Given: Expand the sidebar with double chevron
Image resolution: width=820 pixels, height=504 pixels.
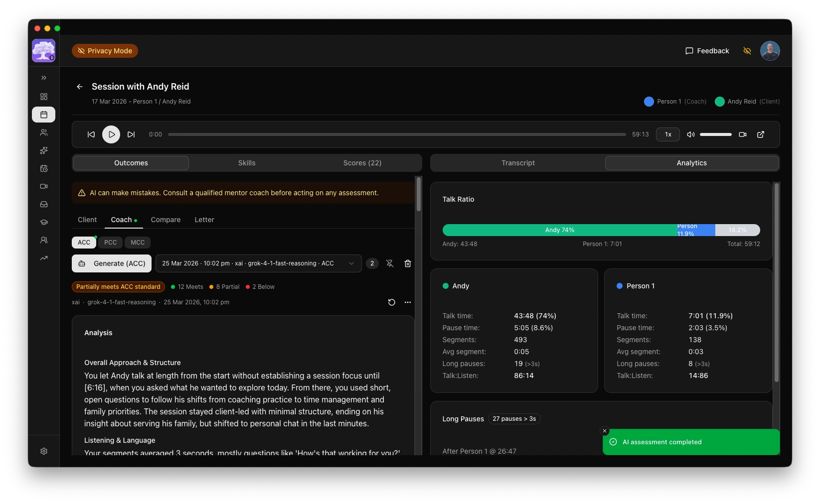Looking at the screenshot, I should click(44, 78).
